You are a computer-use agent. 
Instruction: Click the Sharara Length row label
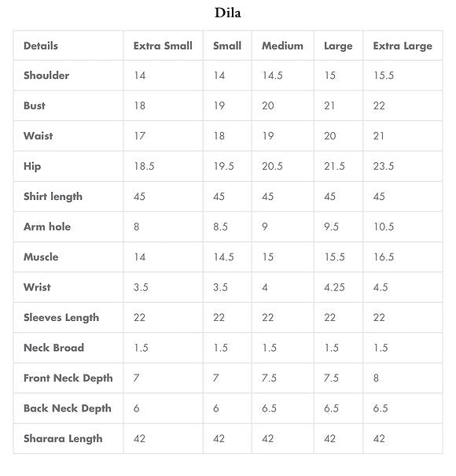[63, 439]
